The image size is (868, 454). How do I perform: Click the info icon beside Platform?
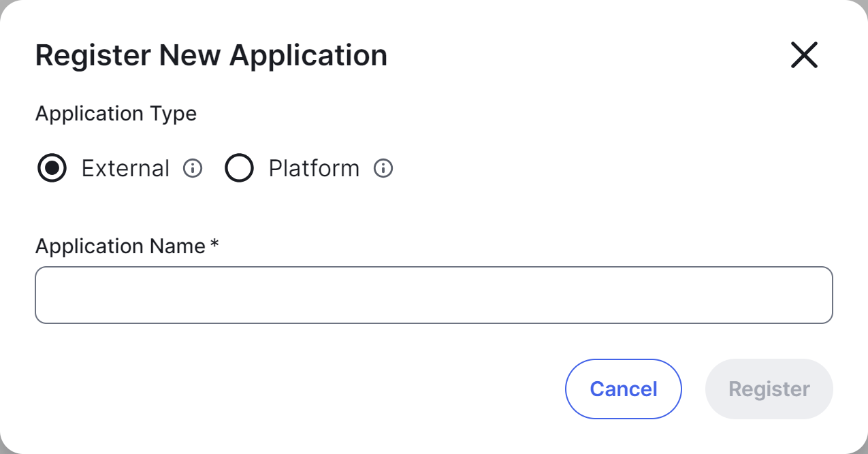[383, 168]
